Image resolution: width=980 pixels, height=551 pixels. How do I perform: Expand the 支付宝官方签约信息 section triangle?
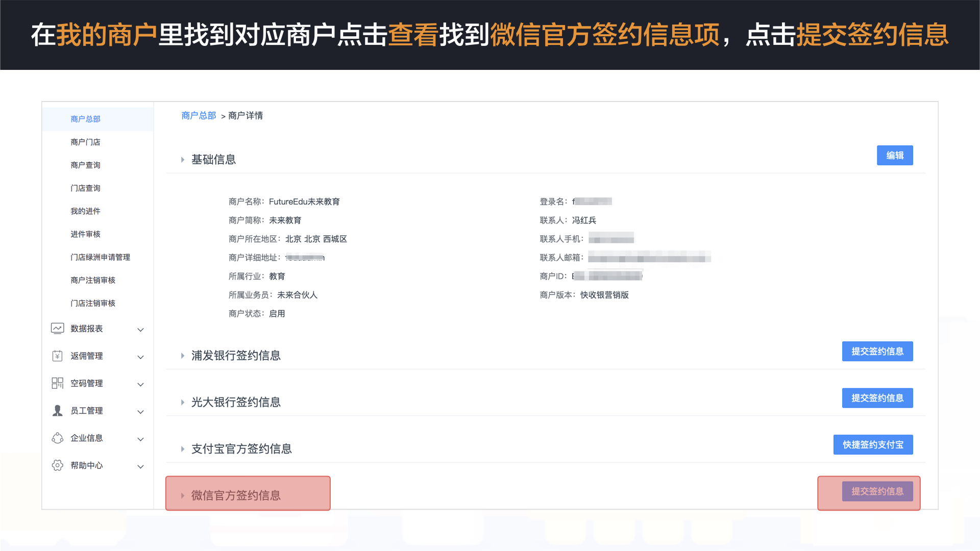click(x=182, y=449)
